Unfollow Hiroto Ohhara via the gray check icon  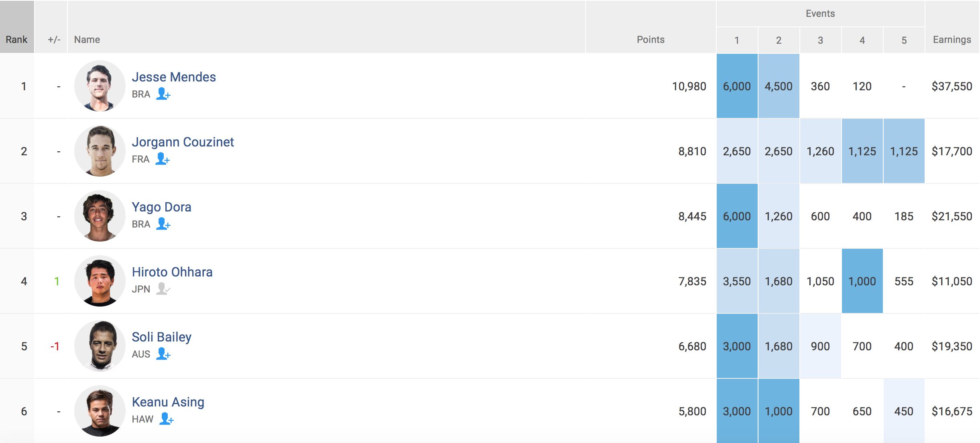[x=163, y=289]
